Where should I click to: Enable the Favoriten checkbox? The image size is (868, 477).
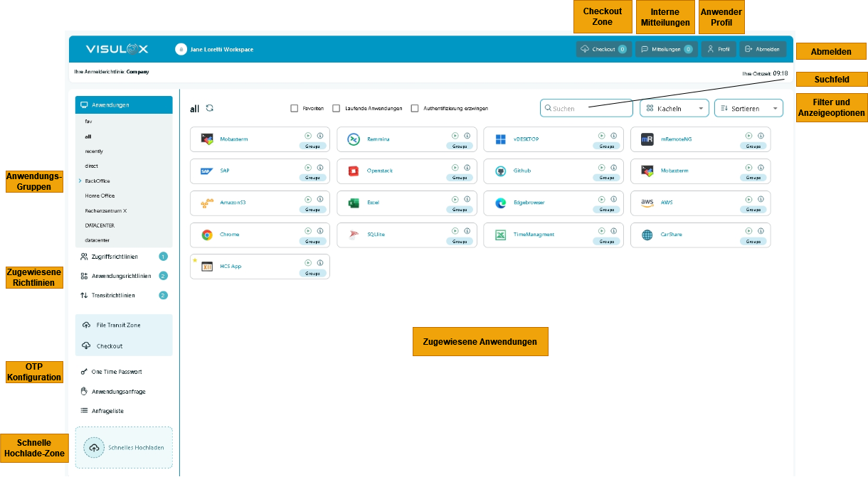pos(294,108)
